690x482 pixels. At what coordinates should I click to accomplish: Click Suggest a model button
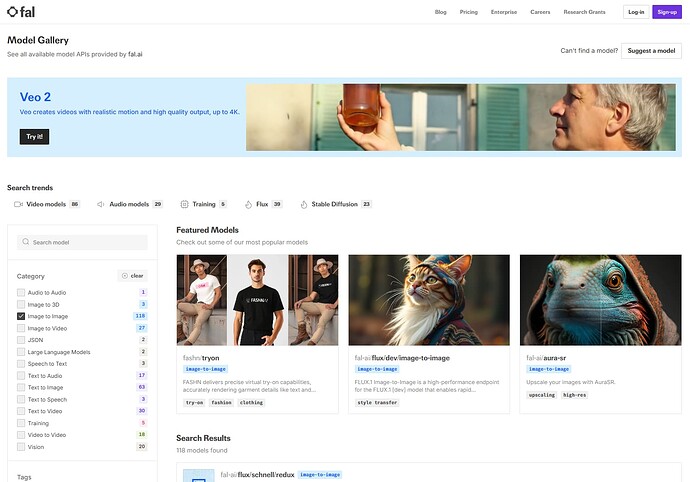(651, 51)
